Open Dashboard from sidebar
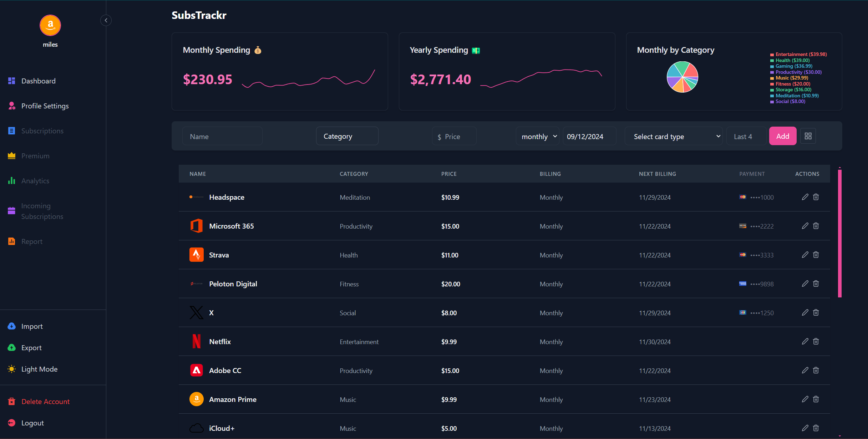This screenshot has width=868, height=439. coord(38,81)
